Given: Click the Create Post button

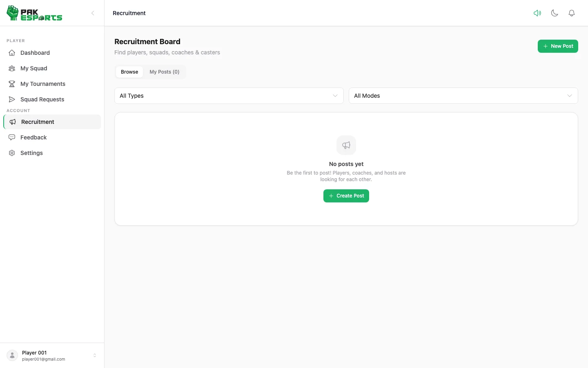Looking at the screenshot, I should pyautogui.click(x=346, y=196).
